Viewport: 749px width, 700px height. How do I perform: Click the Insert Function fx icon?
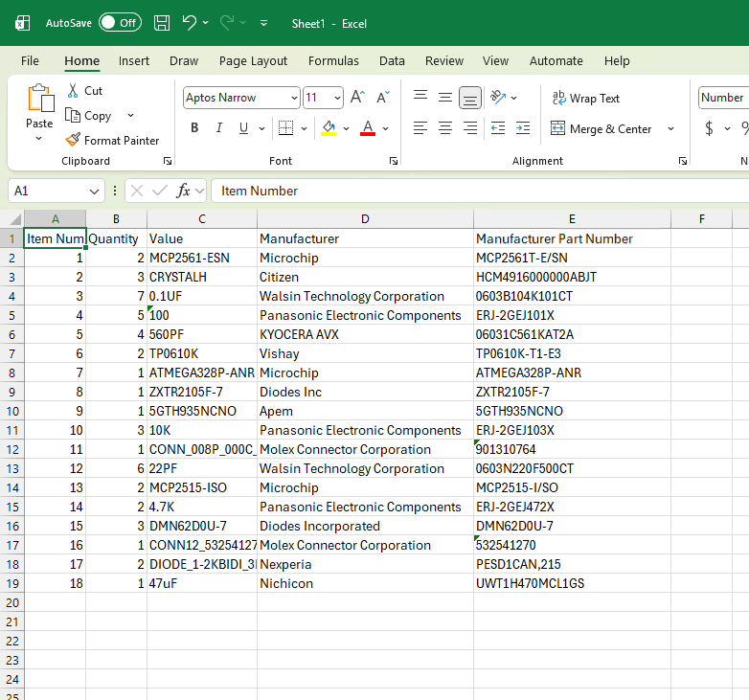coord(183,191)
